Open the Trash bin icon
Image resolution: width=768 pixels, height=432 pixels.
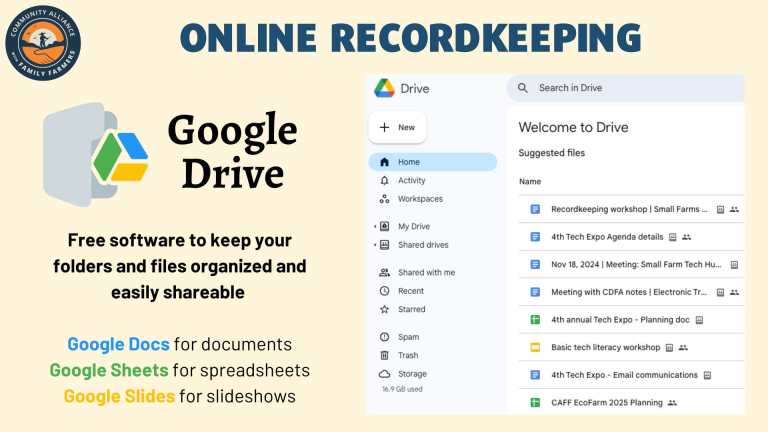[x=385, y=355]
